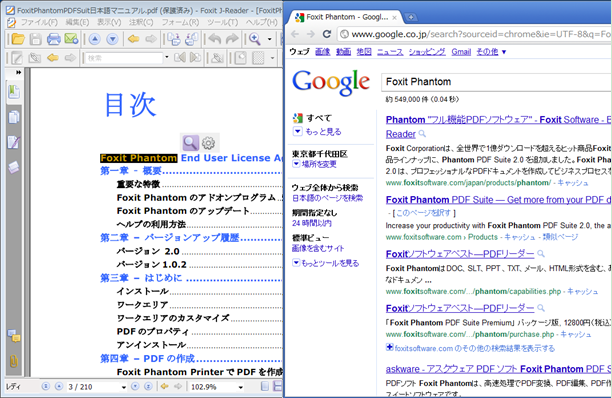Open the signature pen panel icon in sidebar
Viewport: 612px width, 398px height.
(x=14, y=142)
